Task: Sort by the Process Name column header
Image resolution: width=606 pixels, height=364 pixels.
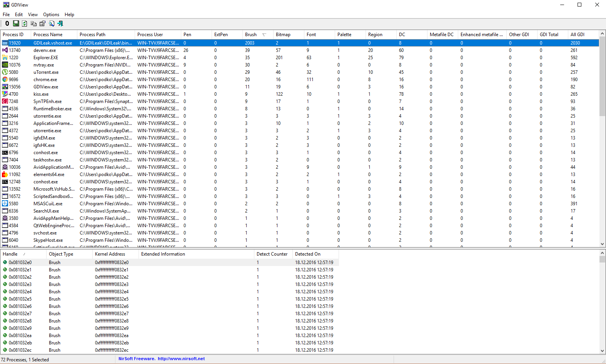Action: [54, 35]
